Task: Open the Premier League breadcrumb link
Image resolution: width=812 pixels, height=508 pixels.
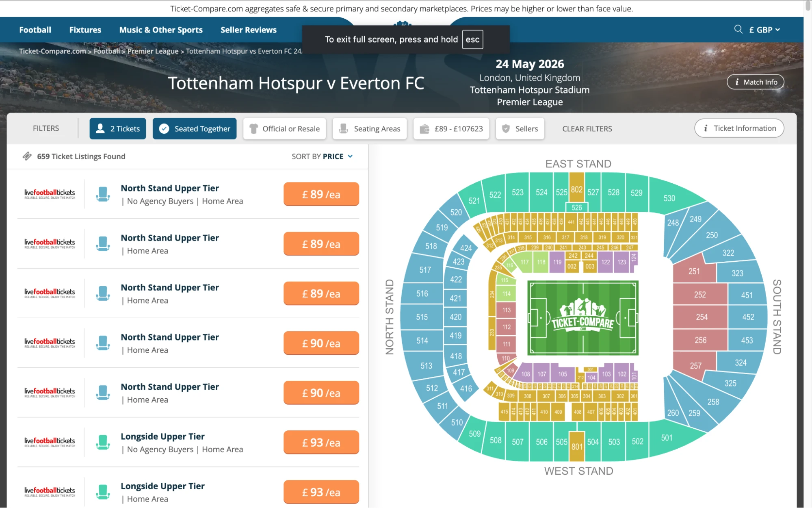Action: (x=152, y=51)
